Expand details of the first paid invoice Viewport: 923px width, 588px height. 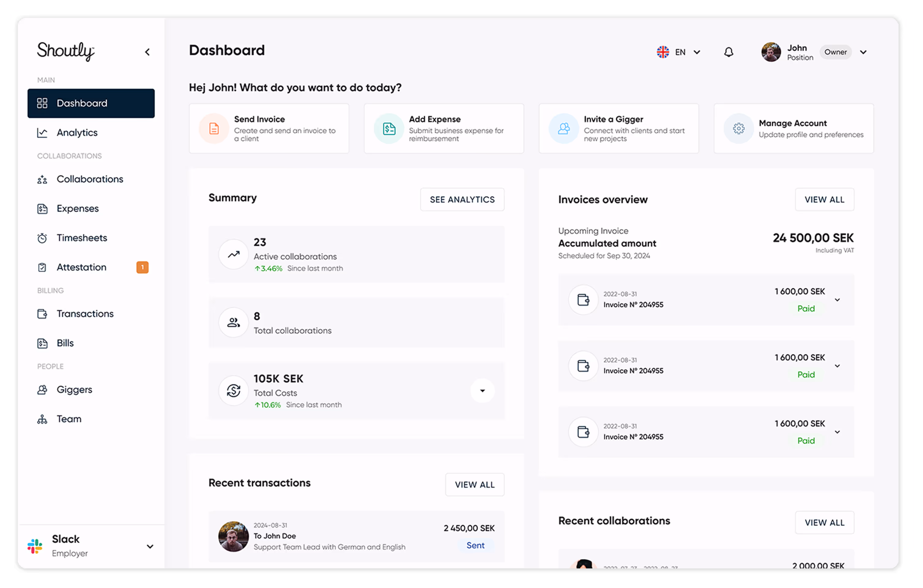pos(838,300)
